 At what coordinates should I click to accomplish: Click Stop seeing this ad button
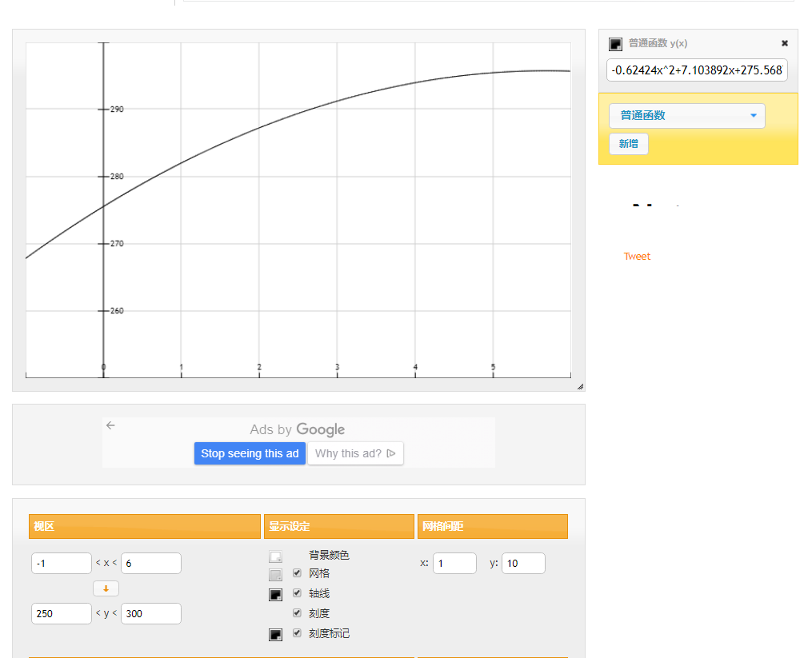coord(250,453)
